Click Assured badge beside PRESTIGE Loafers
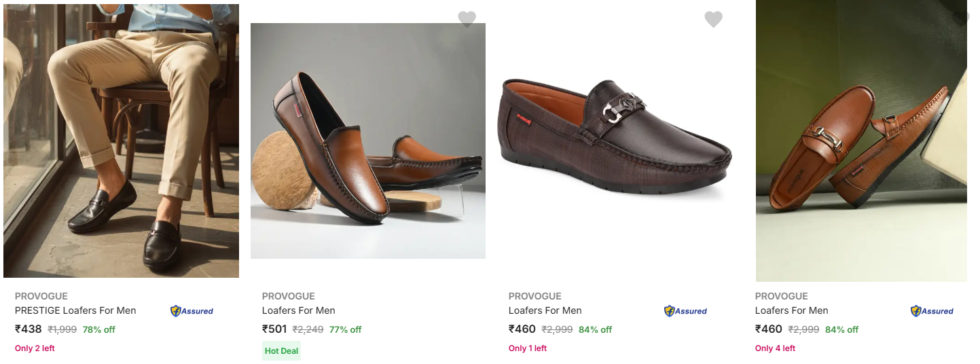980x364 pixels. click(x=192, y=311)
